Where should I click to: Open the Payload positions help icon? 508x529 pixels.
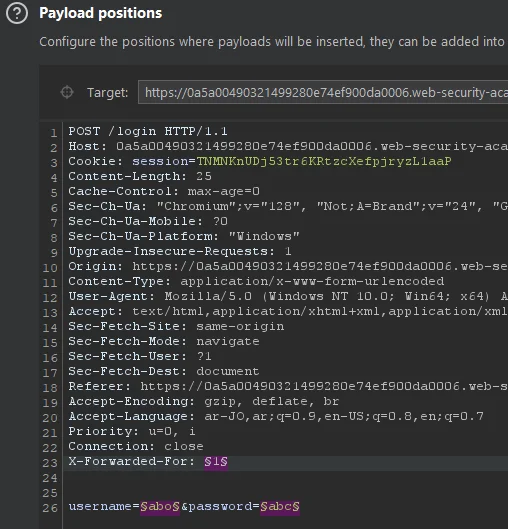click(17, 13)
